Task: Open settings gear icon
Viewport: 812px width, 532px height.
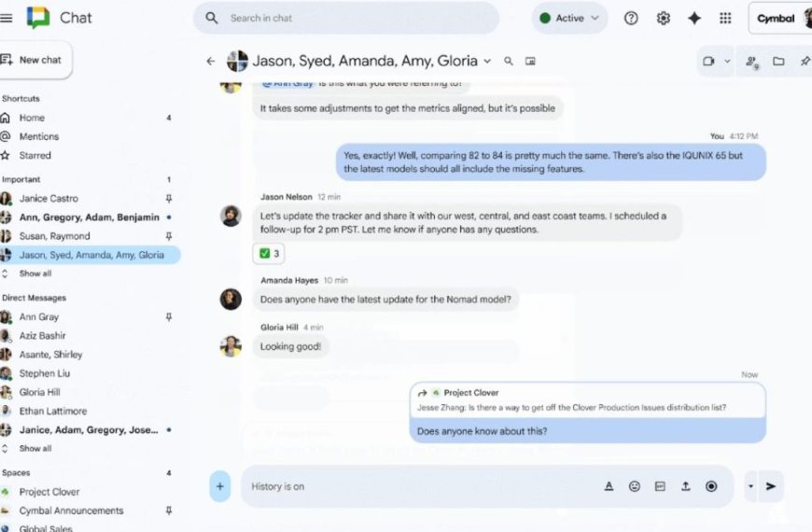Action: tap(664, 18)
